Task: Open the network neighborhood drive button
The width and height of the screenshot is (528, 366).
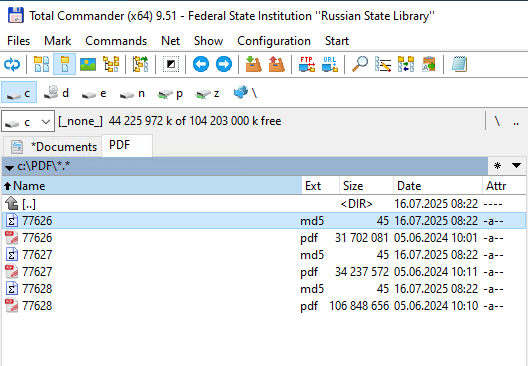Action: tap(245, 92)
